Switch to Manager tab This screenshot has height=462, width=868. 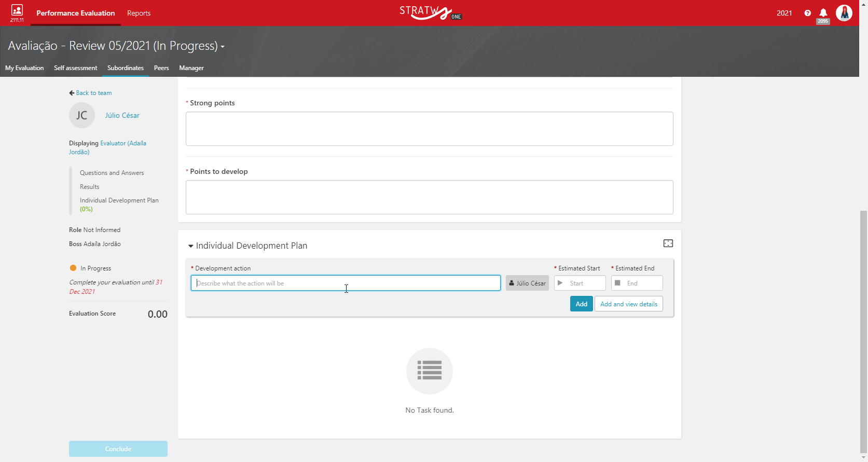point(191,68)
